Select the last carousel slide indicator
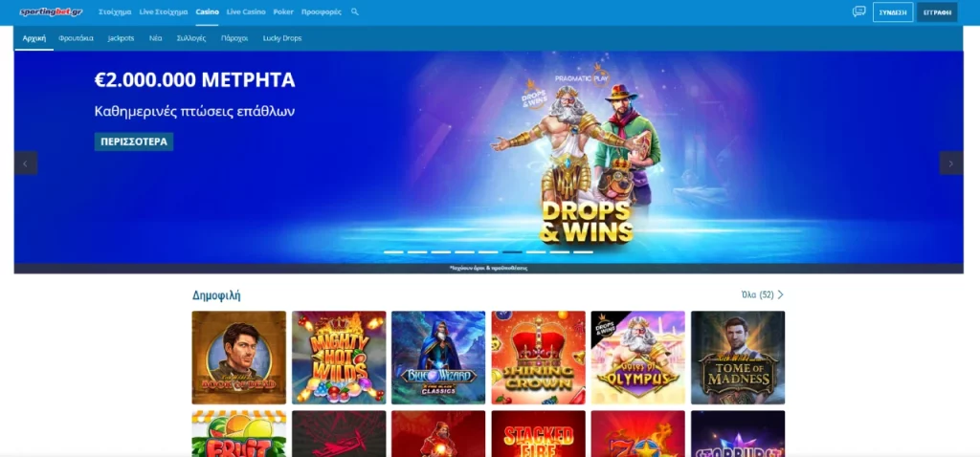Viewport: 980px width, 457px height. [583, 252]
